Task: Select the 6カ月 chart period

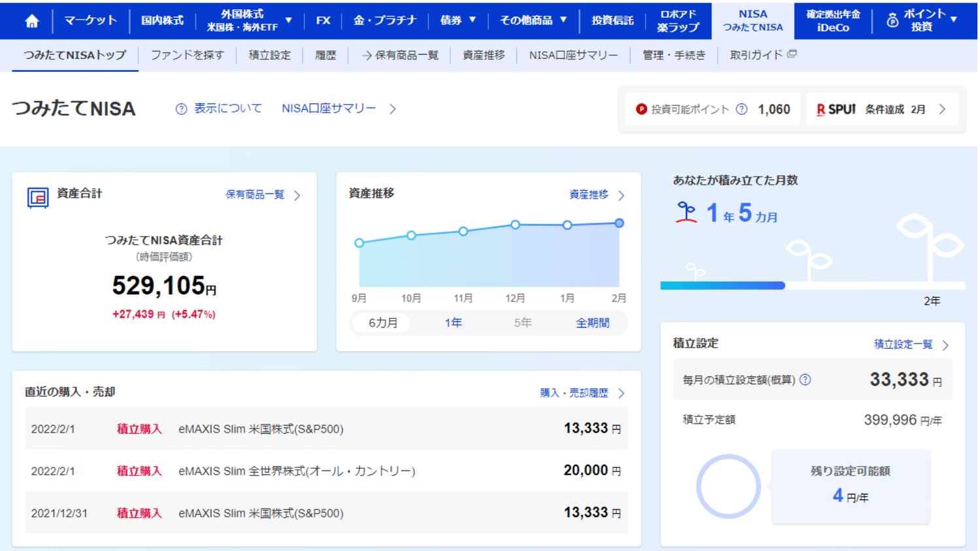Action: 383,323
